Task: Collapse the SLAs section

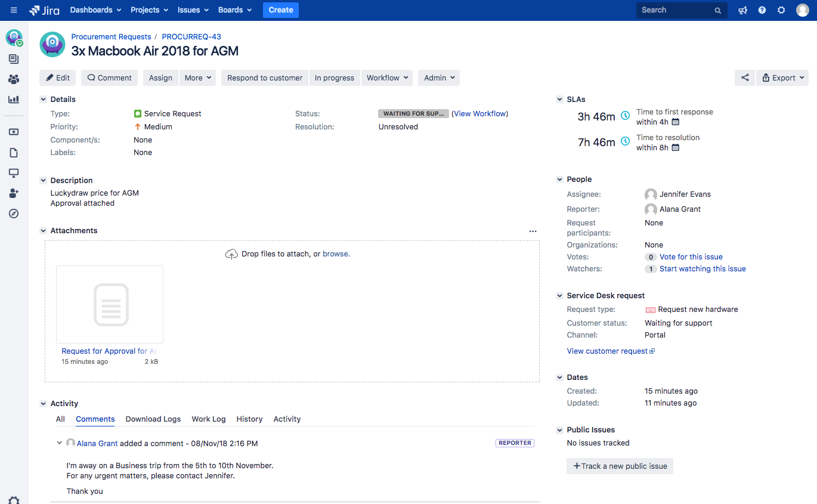Action: pyautogui.click(x=559, y=100)
